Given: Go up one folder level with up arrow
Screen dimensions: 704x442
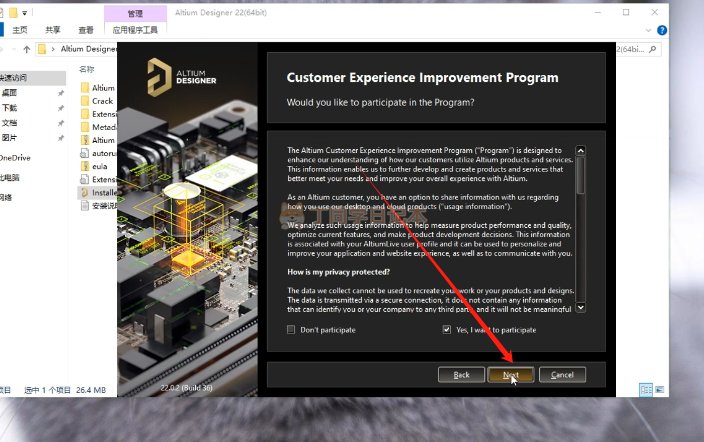Looking at the screenshot, I should point(26,49).
